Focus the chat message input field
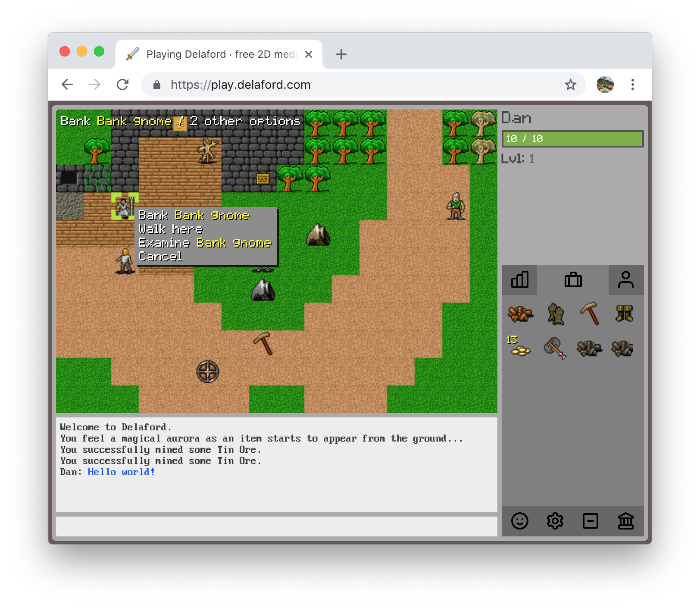Screen dimensions: 700x608 point(277,527)
